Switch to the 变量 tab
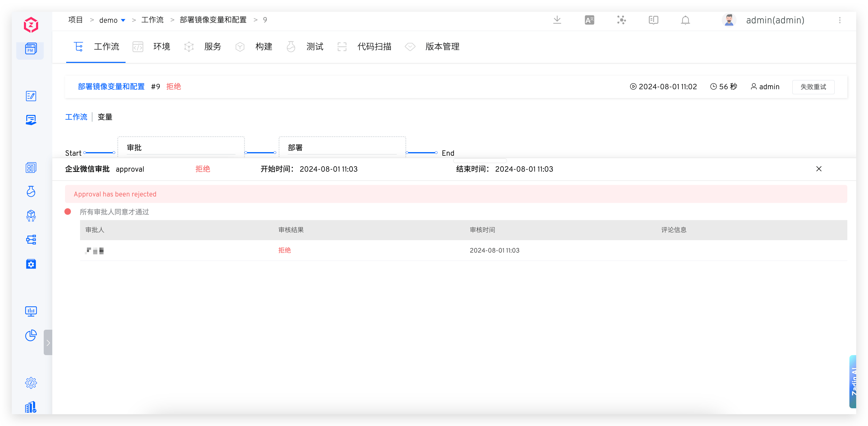Image resolution: width=868 pixels, height=426 pixels. click(105, 117)
